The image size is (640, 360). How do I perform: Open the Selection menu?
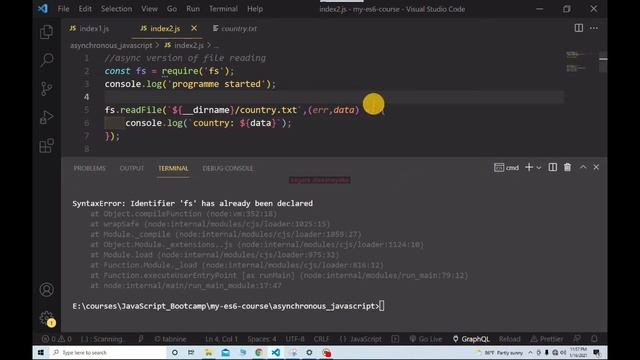(116, 9)
